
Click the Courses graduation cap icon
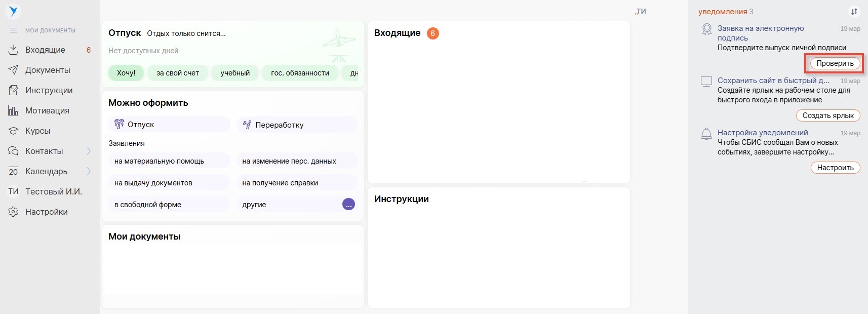[x=13, y=131]
